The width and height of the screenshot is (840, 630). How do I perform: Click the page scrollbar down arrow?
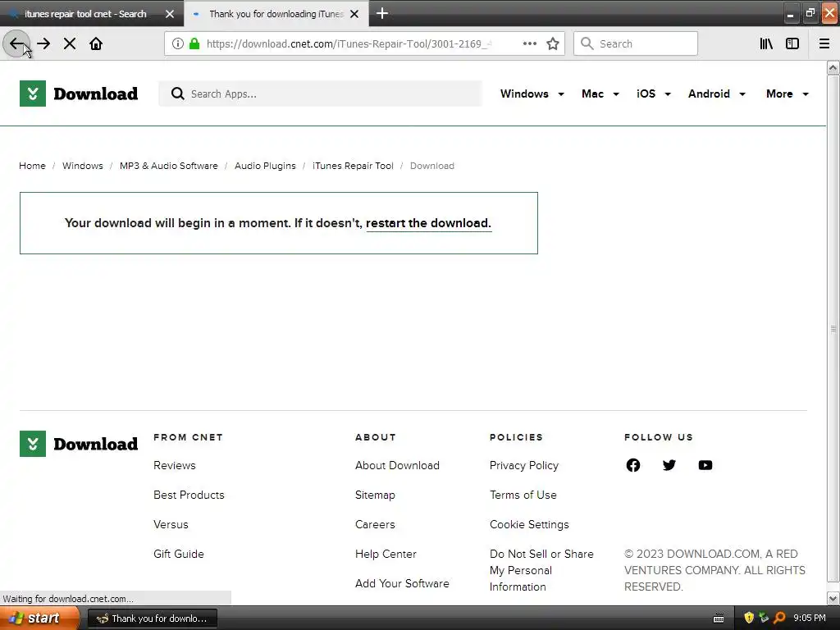point(833,598)
